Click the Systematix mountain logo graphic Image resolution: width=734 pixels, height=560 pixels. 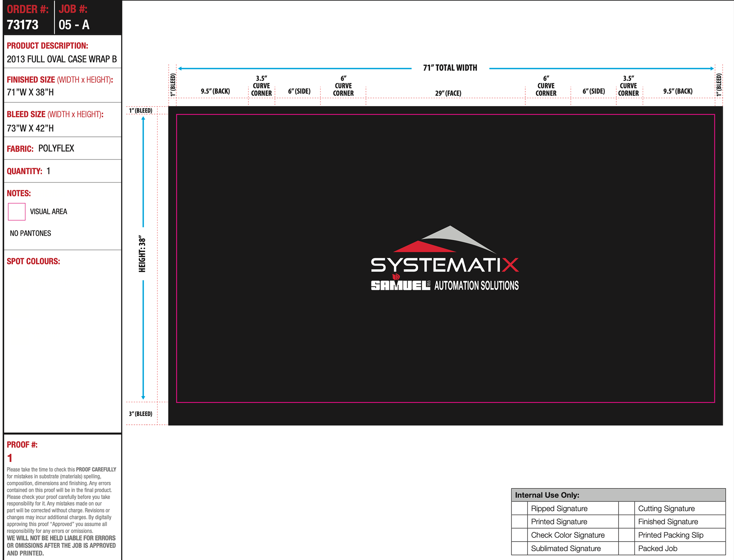click(x=445, y=240)
